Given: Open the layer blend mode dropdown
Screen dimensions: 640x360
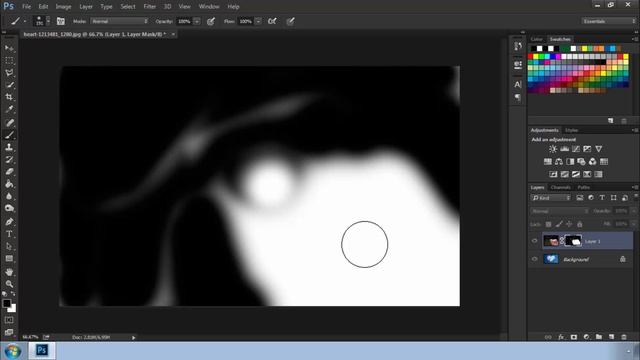Looking at the screenshot, I should [x=559, y=211].
